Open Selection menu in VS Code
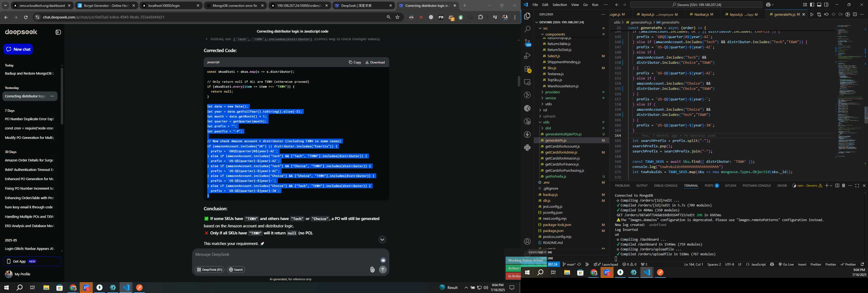The image size is (868, 293). pos(560,5)
